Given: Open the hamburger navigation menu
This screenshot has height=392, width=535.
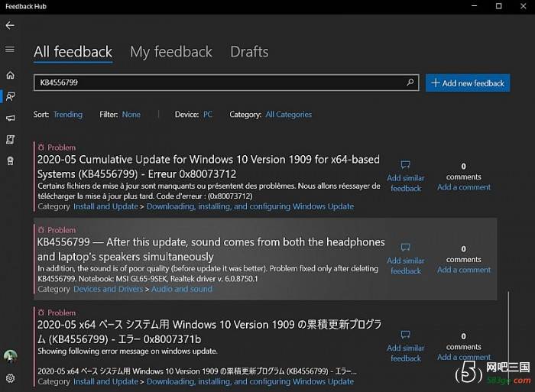Looking at the screenshot, I should click(x=10, y=50).
